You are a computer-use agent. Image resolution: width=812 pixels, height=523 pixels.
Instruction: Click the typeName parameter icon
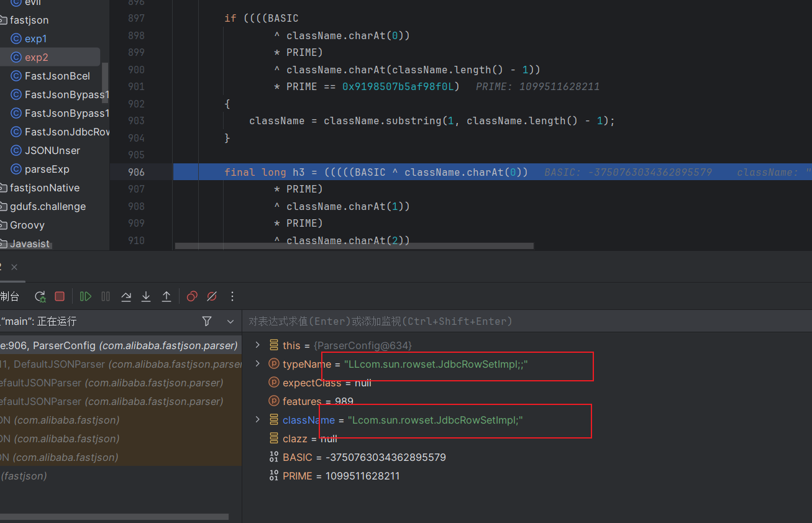pyautogui.click(x=274, y=364)
